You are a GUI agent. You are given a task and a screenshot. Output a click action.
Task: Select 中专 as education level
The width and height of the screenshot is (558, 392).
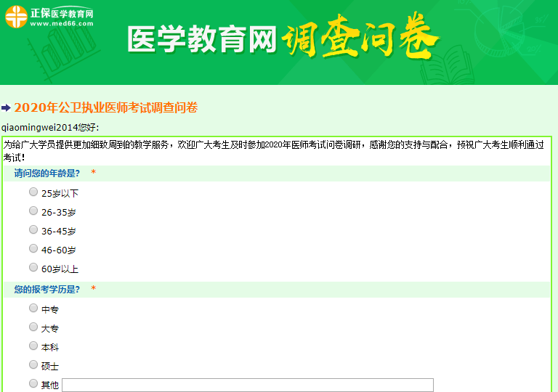(x=33, y=309)
